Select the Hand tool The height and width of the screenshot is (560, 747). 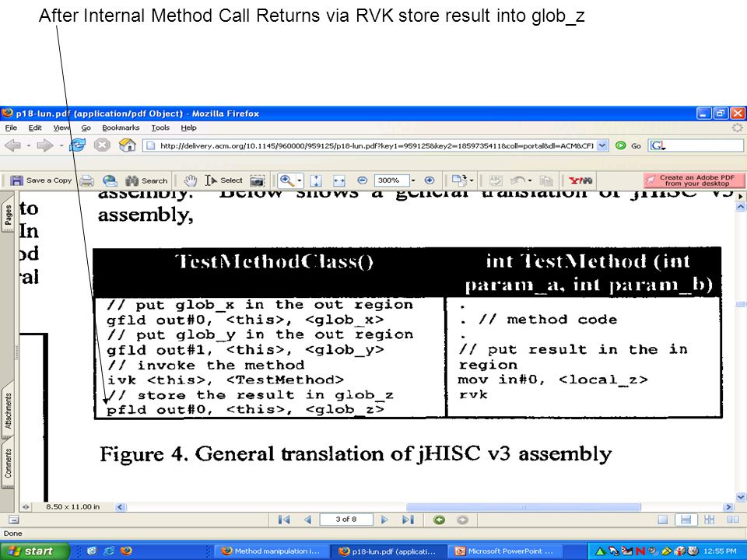tap(190, 180)
